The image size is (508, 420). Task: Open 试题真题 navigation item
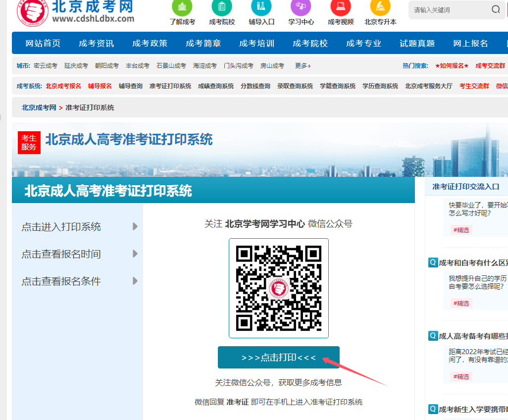tap(417, 43)
